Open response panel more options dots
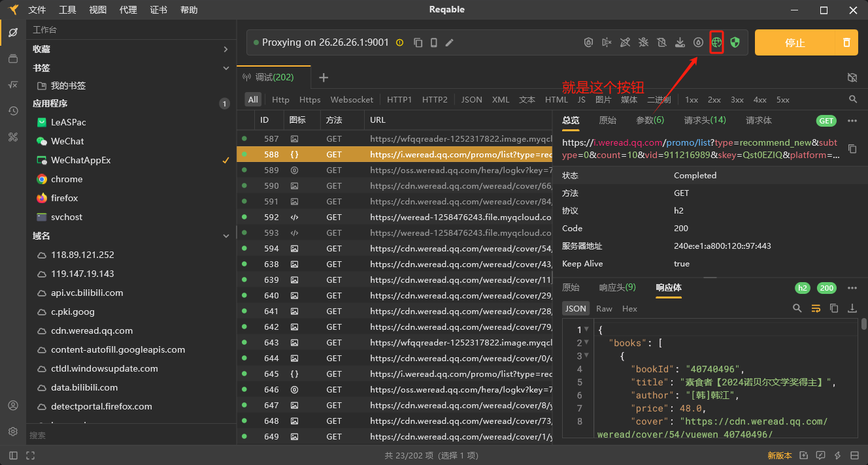The image size is (868, 465). pos(852,288)
